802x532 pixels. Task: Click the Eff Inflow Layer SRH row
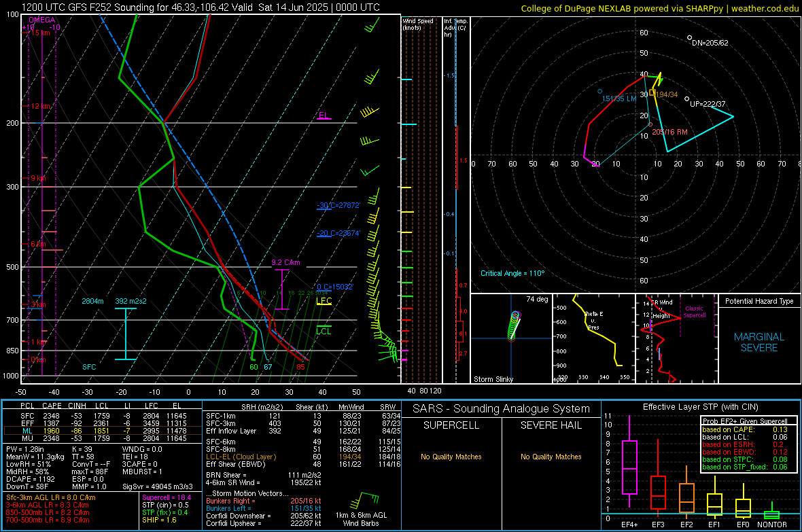click(x=303, y=431)
